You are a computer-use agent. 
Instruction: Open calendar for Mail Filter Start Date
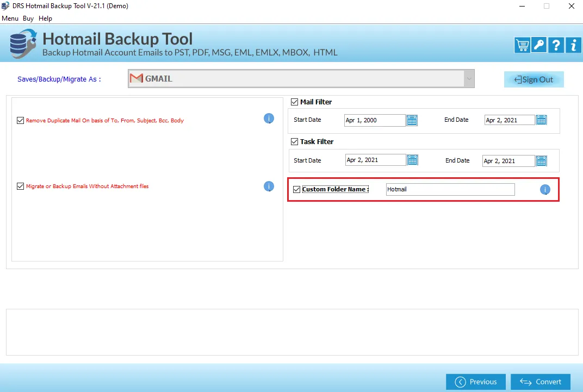[412, 120]
